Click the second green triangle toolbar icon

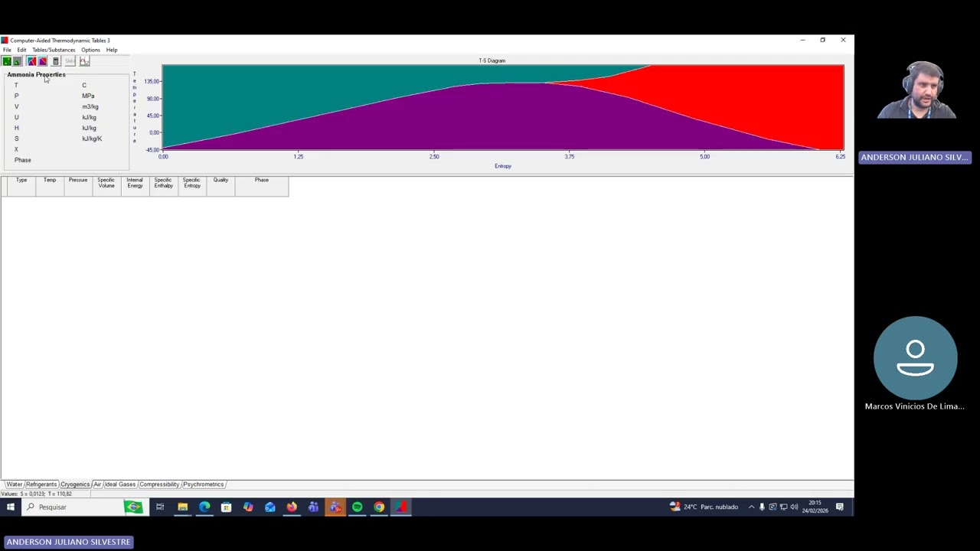click(17, 61)
